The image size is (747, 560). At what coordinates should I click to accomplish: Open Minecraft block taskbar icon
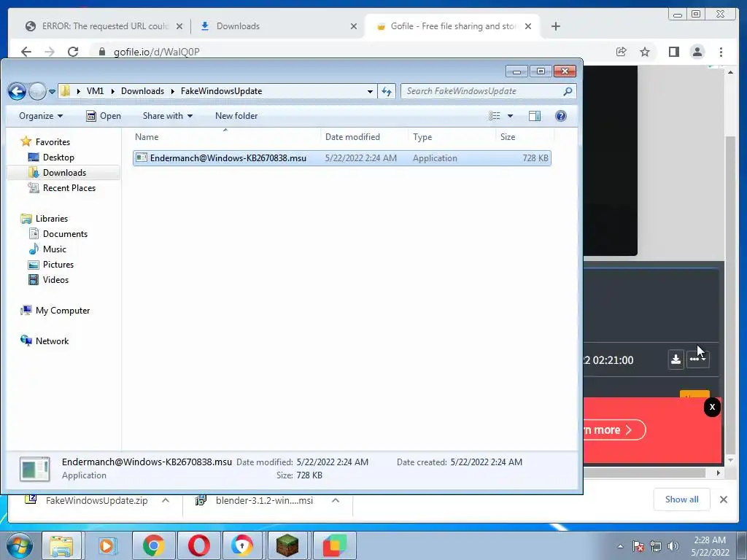pos(287,545)
